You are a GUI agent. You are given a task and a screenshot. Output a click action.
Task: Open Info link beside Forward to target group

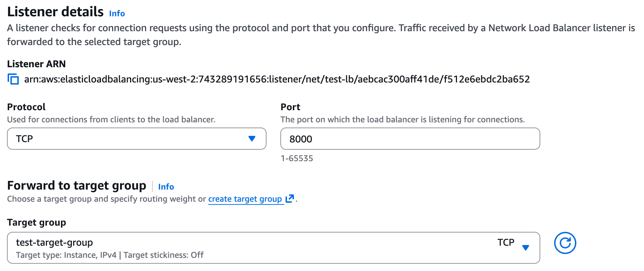(166, 187)
